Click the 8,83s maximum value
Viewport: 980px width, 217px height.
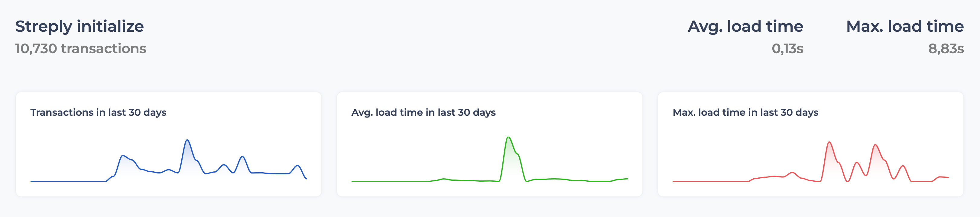click(x=946, y=49)
